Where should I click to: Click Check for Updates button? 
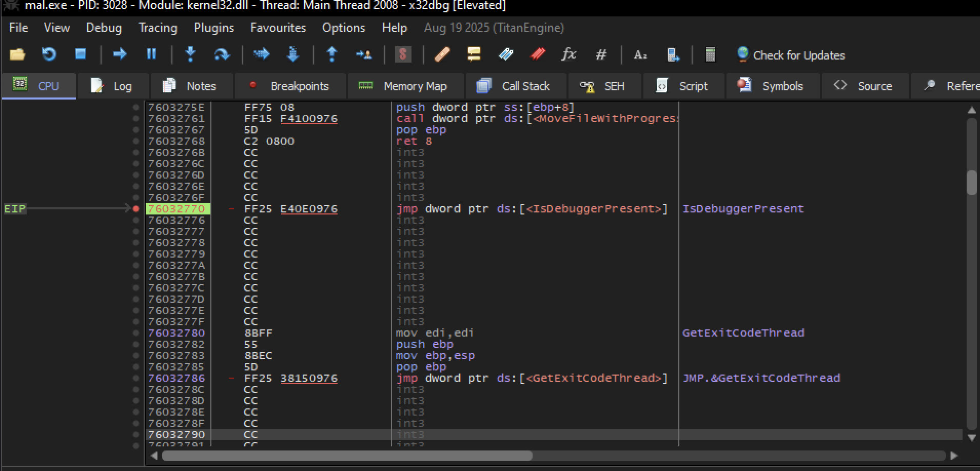point(791,55)
